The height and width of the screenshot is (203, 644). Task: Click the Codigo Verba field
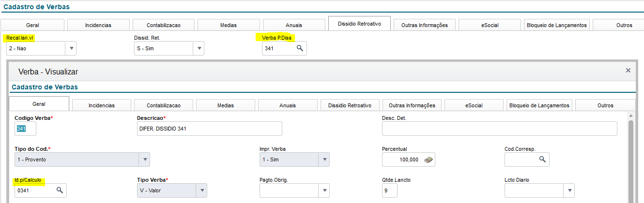(25, 129)
